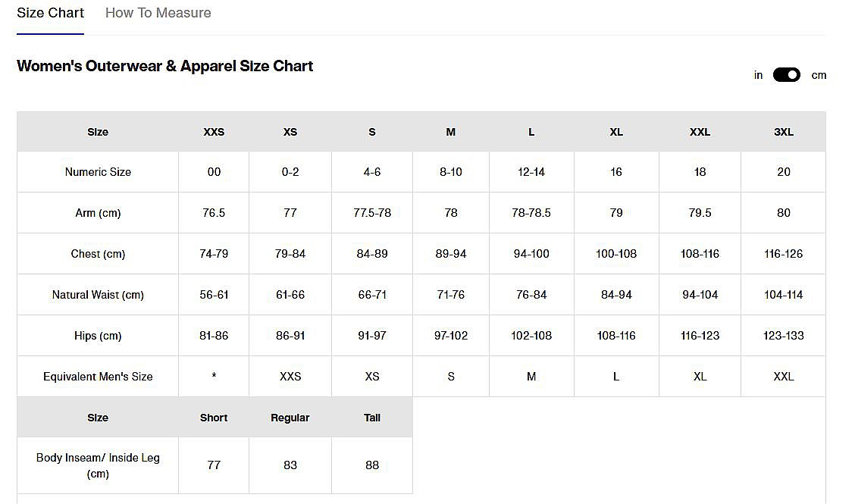The height and width of the screenshot is (504, 855).
Task: Click the 'in' unit label
Action: [758, 75]
